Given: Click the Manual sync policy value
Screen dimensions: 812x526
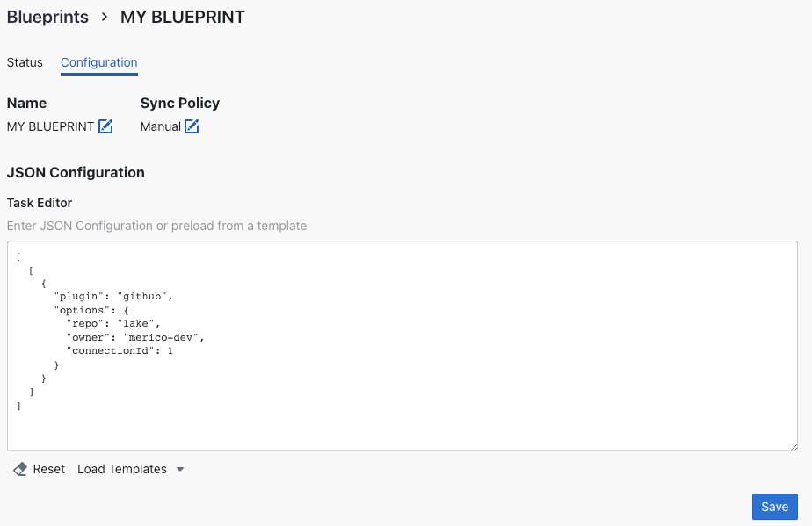Looking at the screenshot, I should 160,126.
